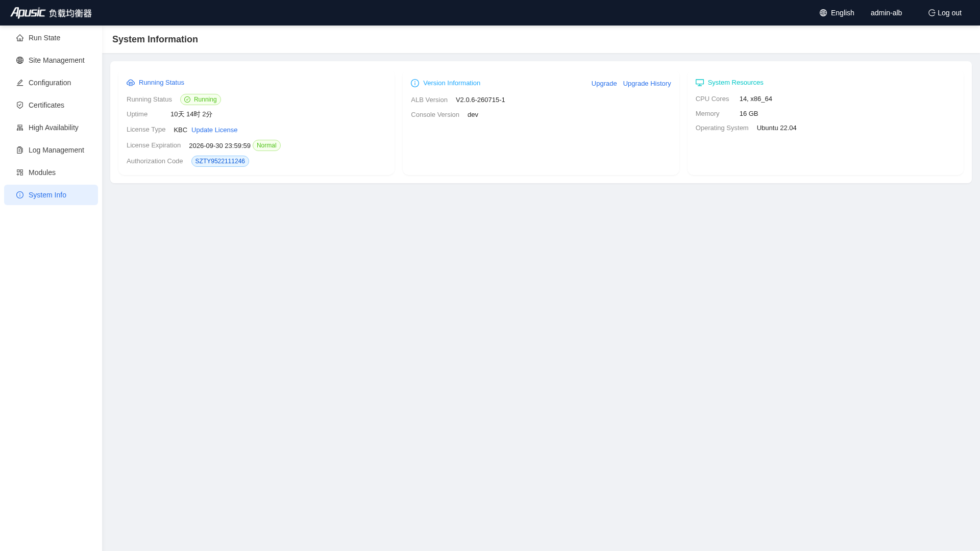Open the Configuration menu item
Screen dimensions: 980x551
[x=51, y=83]
